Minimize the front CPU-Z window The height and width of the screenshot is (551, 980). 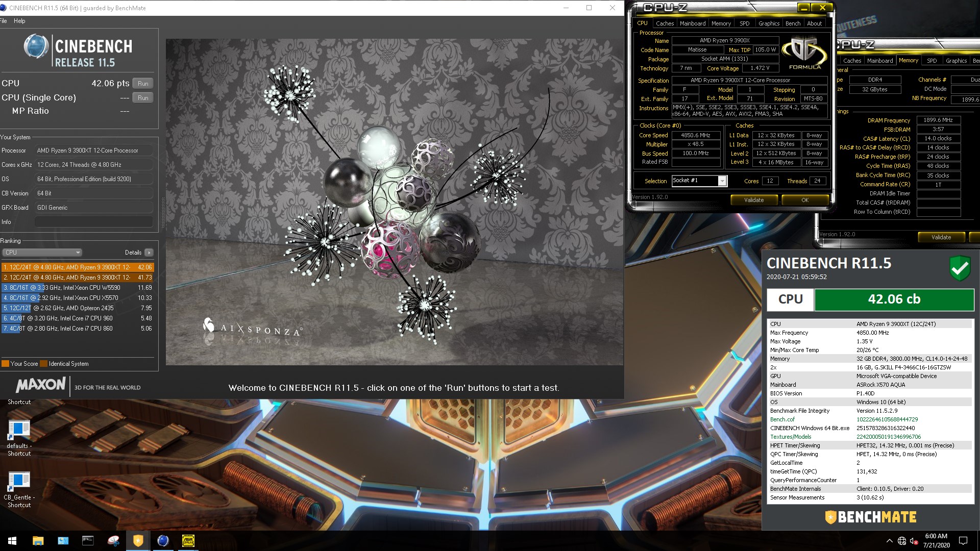(804, 8)
